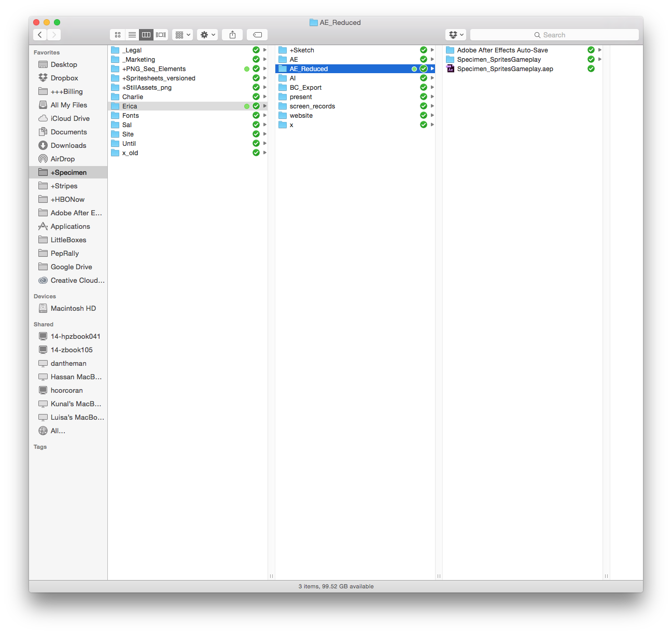This screenshot has width=672, height=634.
Task: Connect to 14-hpzbook041 shared computer
Action: coord(68,336)
